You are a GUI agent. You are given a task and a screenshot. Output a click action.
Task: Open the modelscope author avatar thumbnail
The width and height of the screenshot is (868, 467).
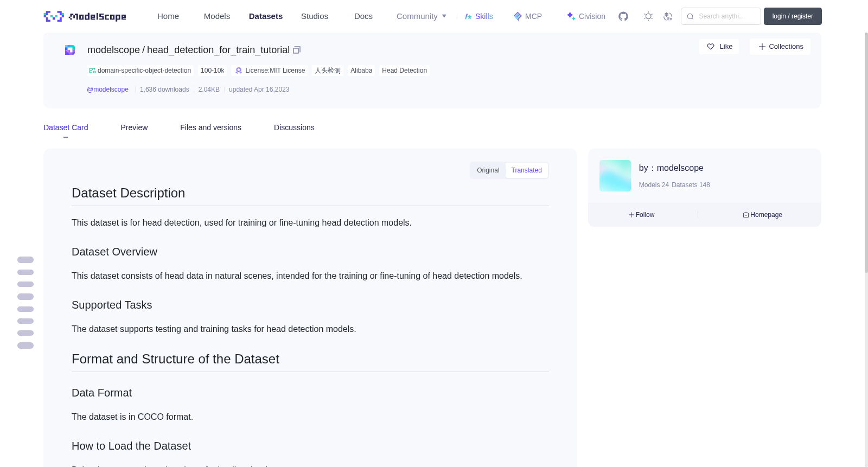tap(615, 176)
